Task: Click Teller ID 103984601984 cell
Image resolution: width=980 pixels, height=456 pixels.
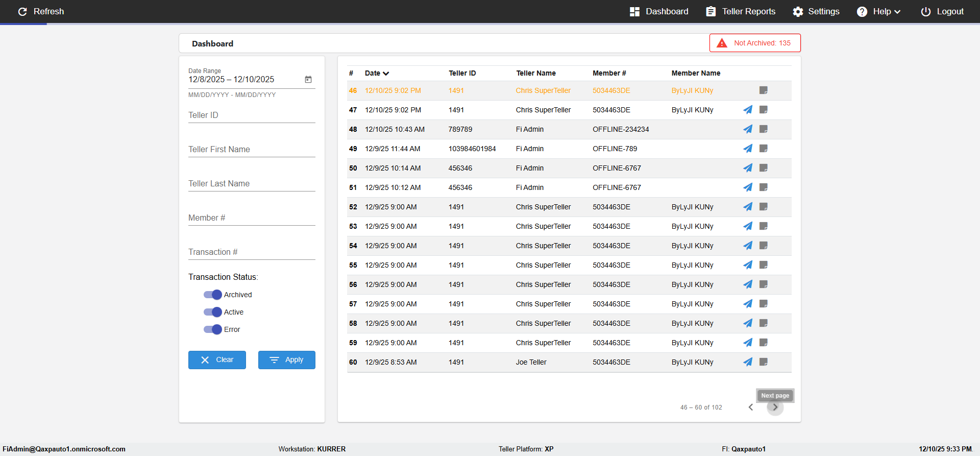Action: tap(472, 149)
